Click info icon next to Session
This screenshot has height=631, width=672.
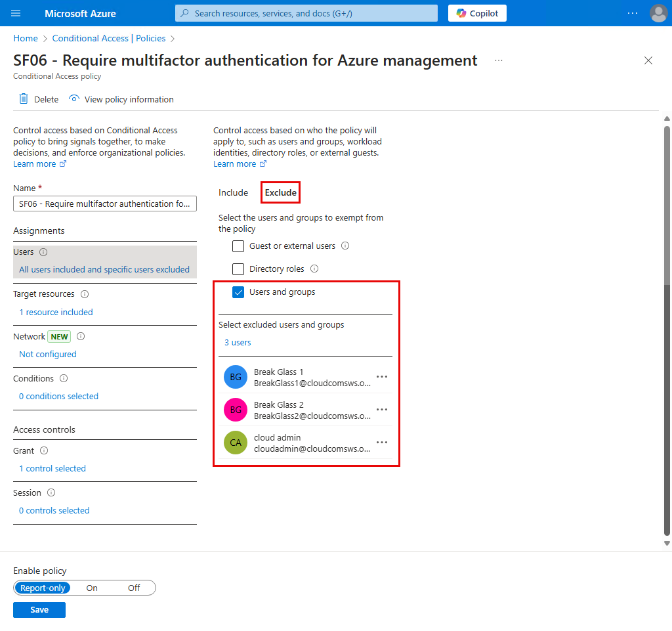click(x=51, y=492)
